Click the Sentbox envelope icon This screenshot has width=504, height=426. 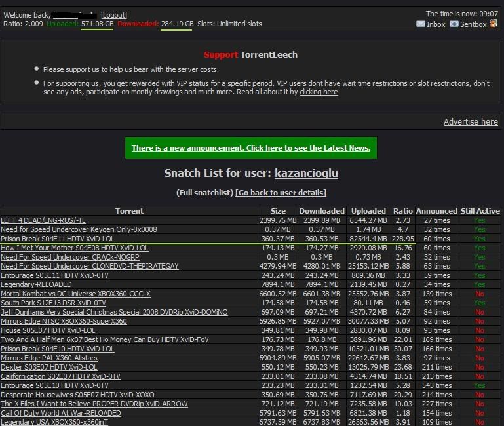coord(454,24)
